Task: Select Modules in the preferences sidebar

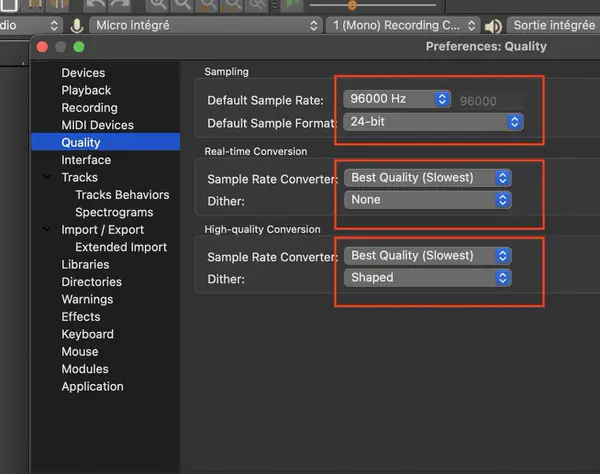Action: point(85,369)
